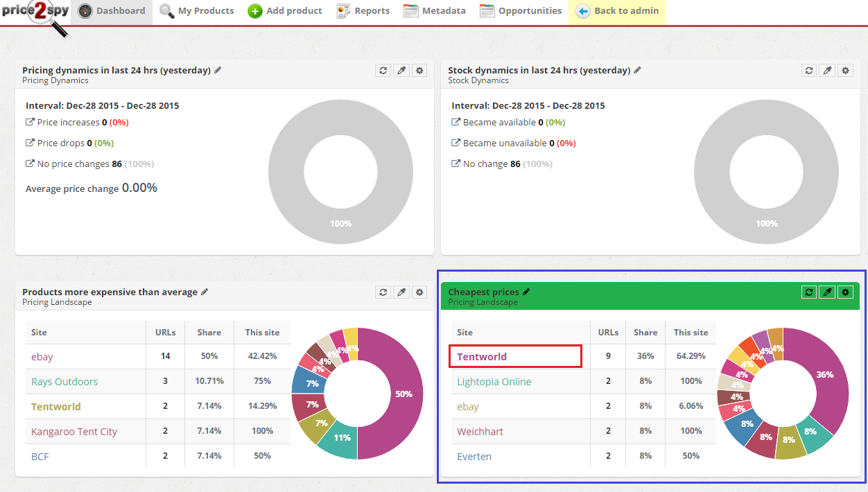Screen dimensions: 868x492
Task: Open the Weichhart site link
Action: [x=480, y=432]
